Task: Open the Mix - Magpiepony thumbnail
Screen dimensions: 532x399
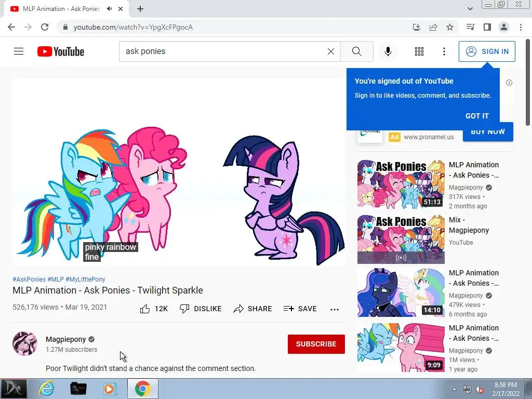Action: 401,239
